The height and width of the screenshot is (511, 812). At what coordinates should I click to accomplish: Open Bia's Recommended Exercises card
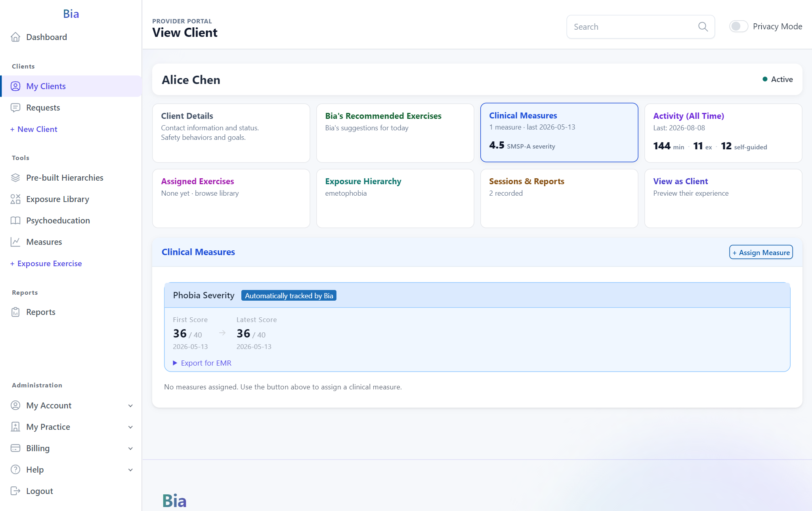click(395, 133)
